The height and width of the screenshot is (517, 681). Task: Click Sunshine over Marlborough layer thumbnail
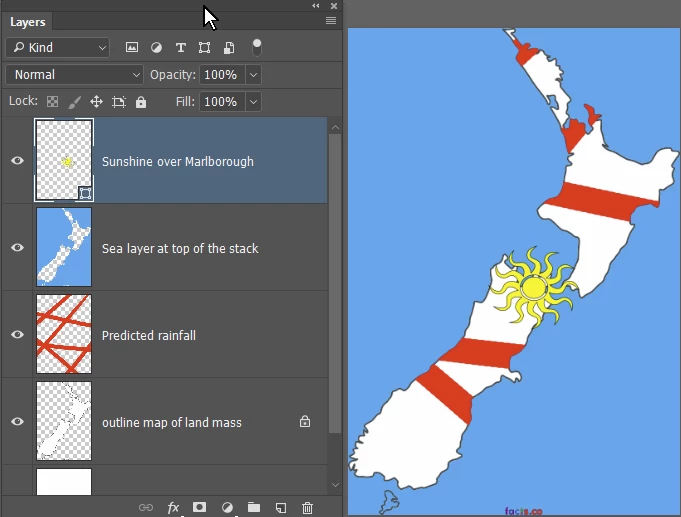point(64,160)
